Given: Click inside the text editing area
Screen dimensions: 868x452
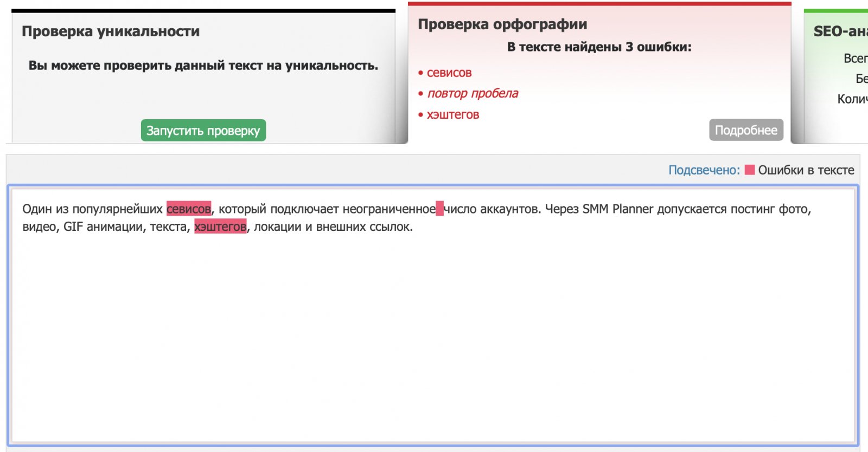Looking at the screenshot, I should coord(433,315).
